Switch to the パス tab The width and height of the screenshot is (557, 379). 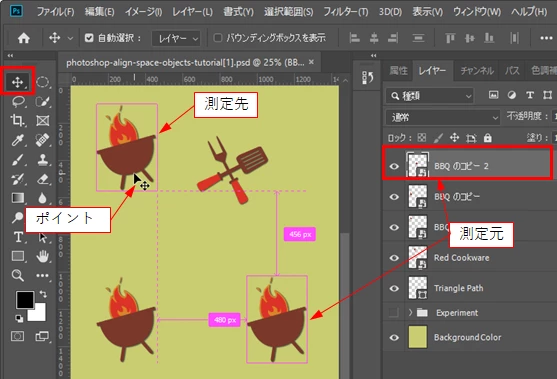tap(512, 71)
